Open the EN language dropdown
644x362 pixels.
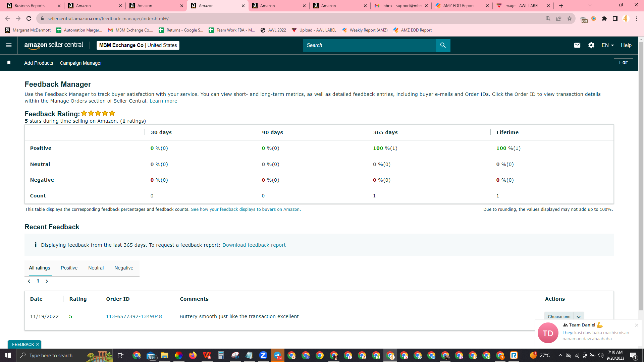tap(608, 45)
